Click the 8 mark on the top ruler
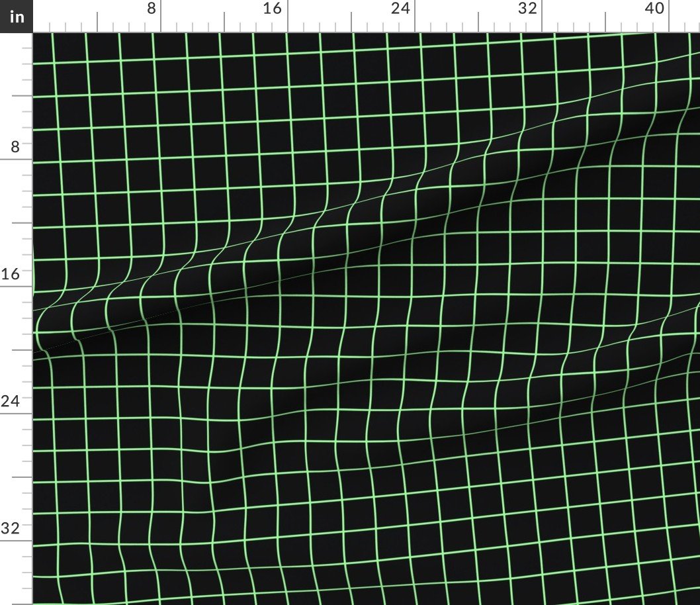The image size is (700, 605). click(152, 8)
